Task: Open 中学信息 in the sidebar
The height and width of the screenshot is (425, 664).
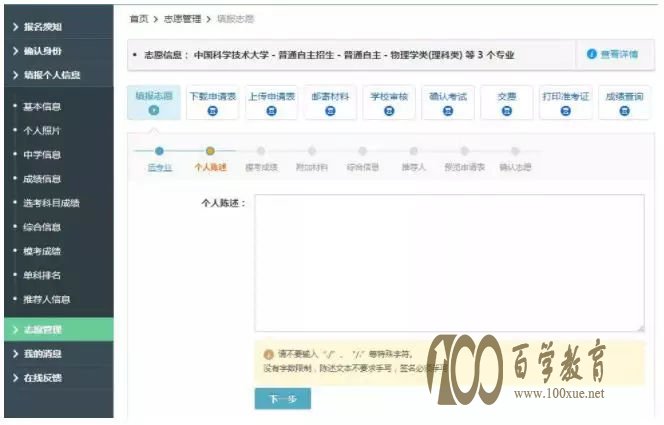Action: pos(42,155)
